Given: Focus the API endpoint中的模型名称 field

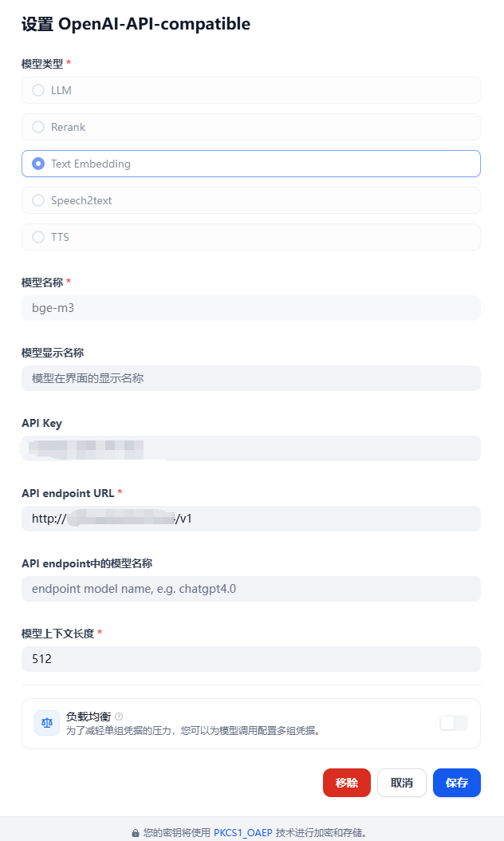Looking at the screenshot, I should pos(251,589).
